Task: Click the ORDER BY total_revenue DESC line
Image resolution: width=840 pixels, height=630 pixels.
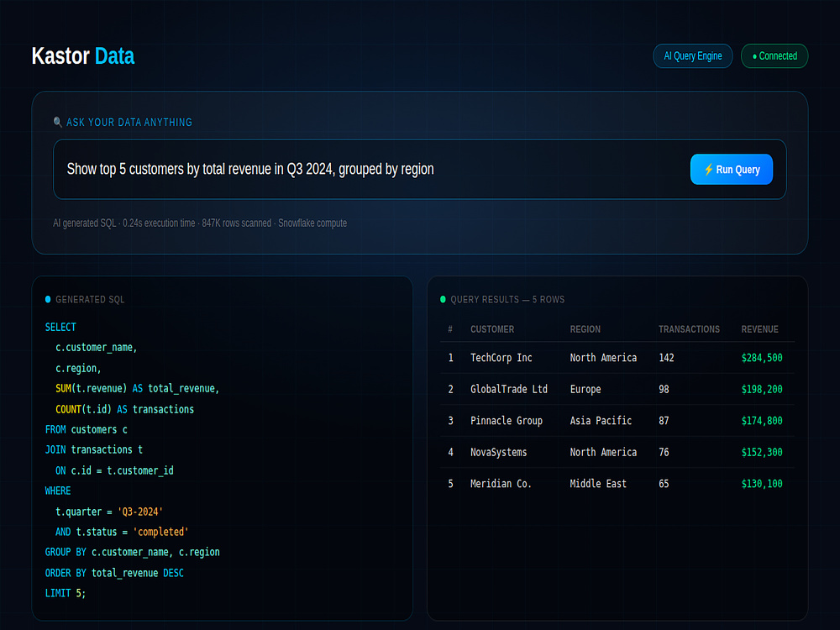Action: (x=114, y=573)
